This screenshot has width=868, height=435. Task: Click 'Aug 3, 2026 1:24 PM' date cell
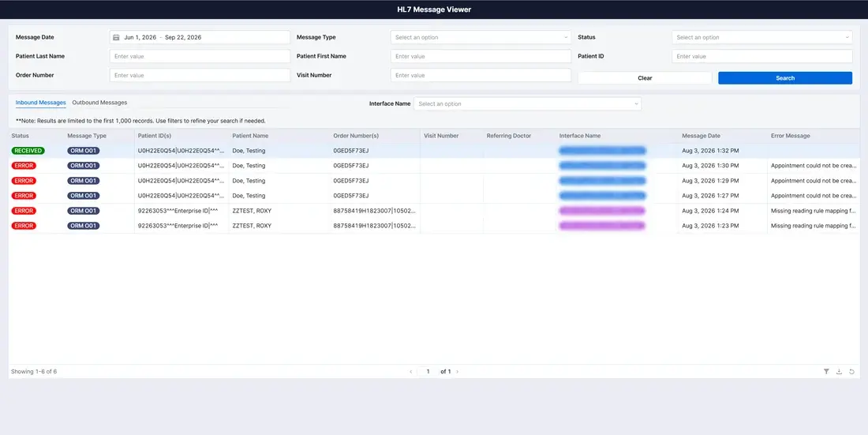pyautogui.click(x=711, y=211)
